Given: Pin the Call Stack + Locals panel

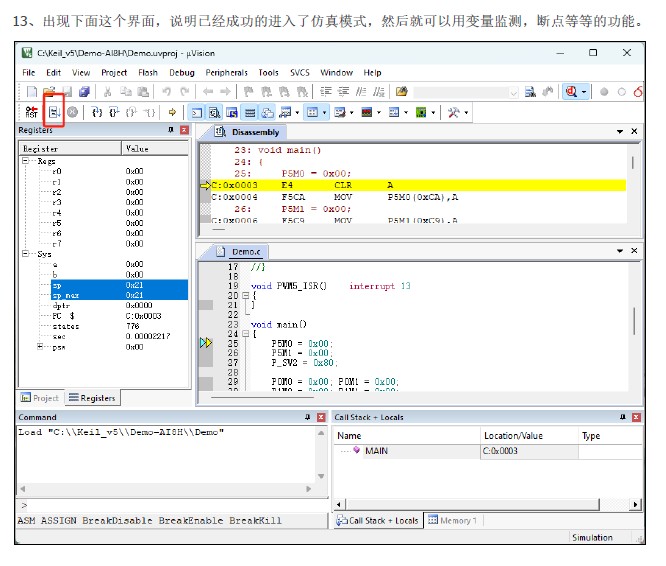Looking at the screenshot, I should click(623, 417).
